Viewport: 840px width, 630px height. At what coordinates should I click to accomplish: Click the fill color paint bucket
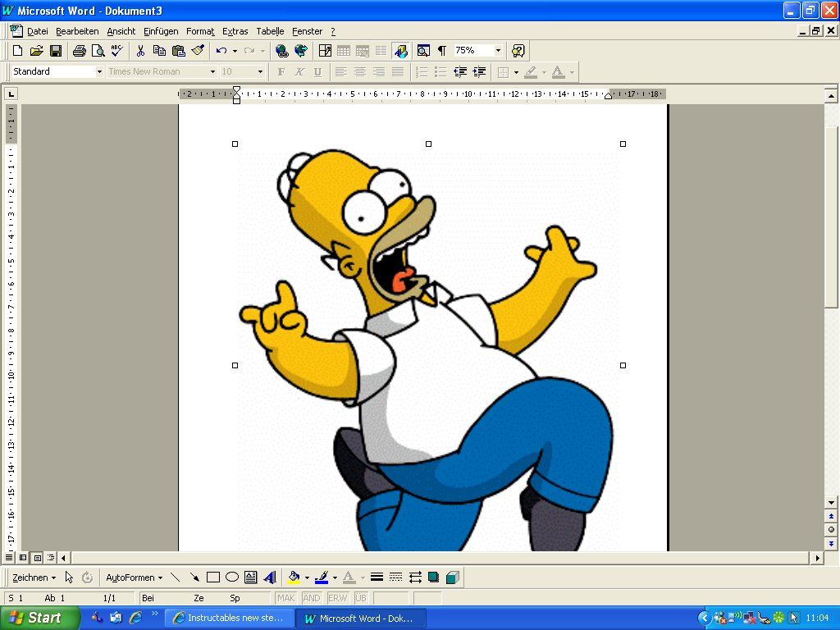point(294,577)
